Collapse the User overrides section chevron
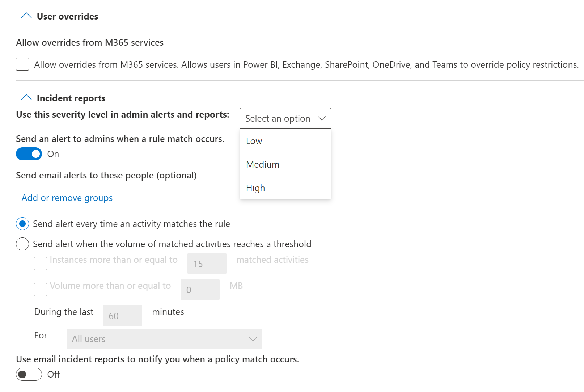Screen dimensions: 584x392 click(x=26, y=16)
